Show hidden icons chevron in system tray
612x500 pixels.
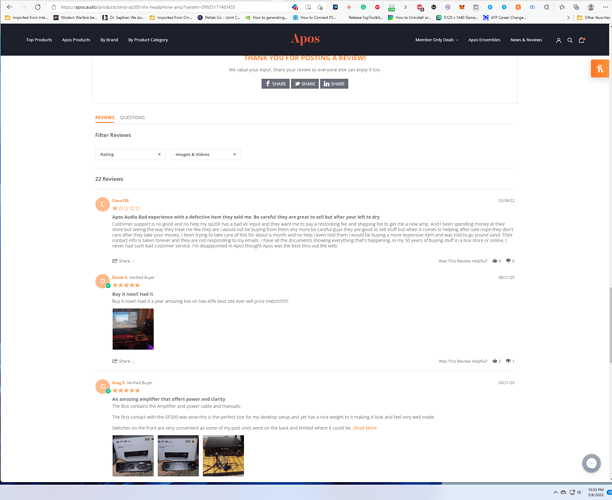tap(555, 492)
